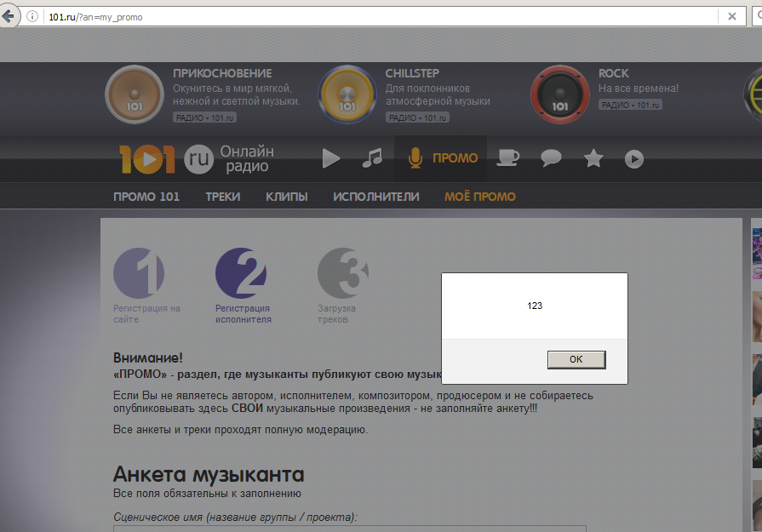Click the ROCK station title
This screenshot has height=532, width=762.
tap(613, 73)
